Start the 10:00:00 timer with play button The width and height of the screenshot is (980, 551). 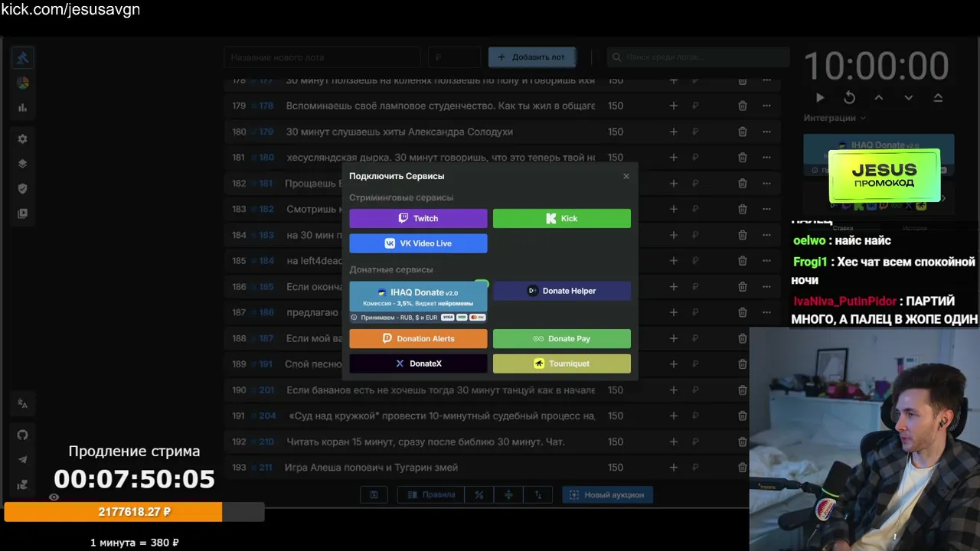(x=820, y=98)
